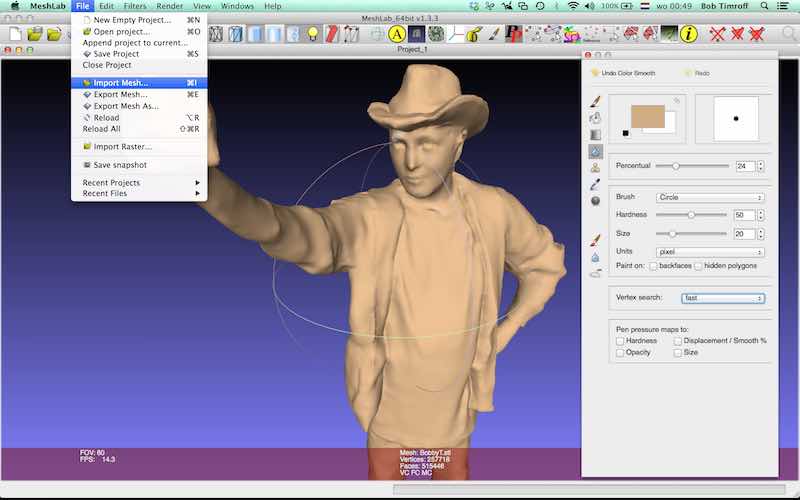Screen dimensions: 800x500
Task: Open the Brush shape dropdown
Action: point(709,198)
